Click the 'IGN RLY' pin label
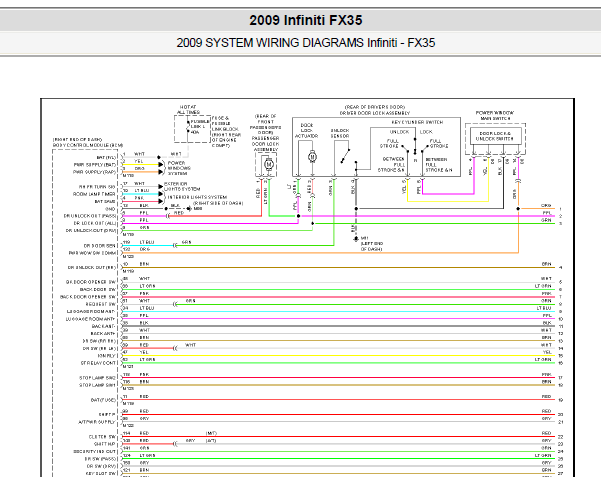The width and height of the screenshot is (601, 477). (x=107, y=356)
